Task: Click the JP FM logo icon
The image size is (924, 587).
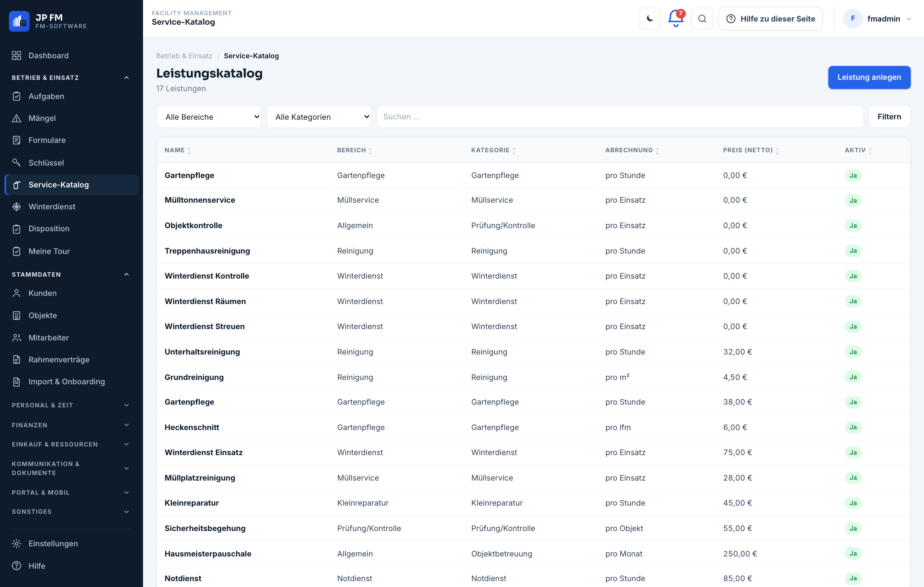Action: pyautogui.click(x=19, y=21)
